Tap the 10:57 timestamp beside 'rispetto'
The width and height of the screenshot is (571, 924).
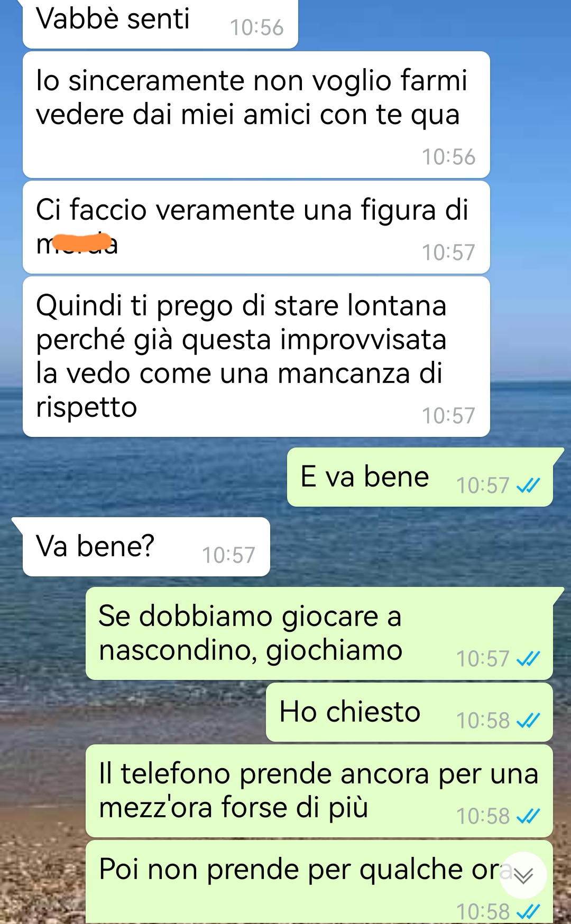tap(448, 416)
